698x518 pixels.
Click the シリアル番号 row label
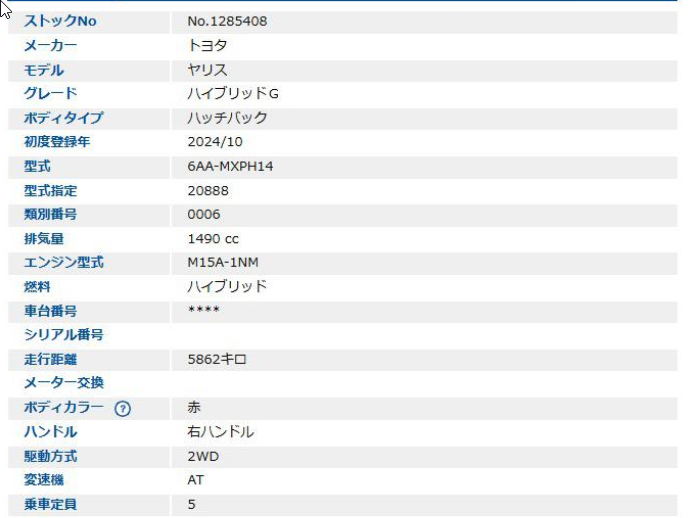point(64,335)
